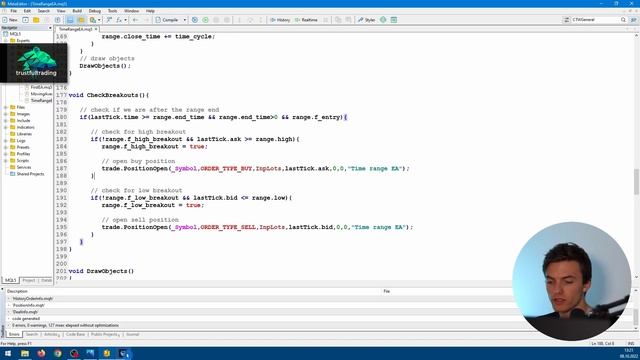
Task: Switch to the Errors toolbox tab
Action: tap(14, 334)
